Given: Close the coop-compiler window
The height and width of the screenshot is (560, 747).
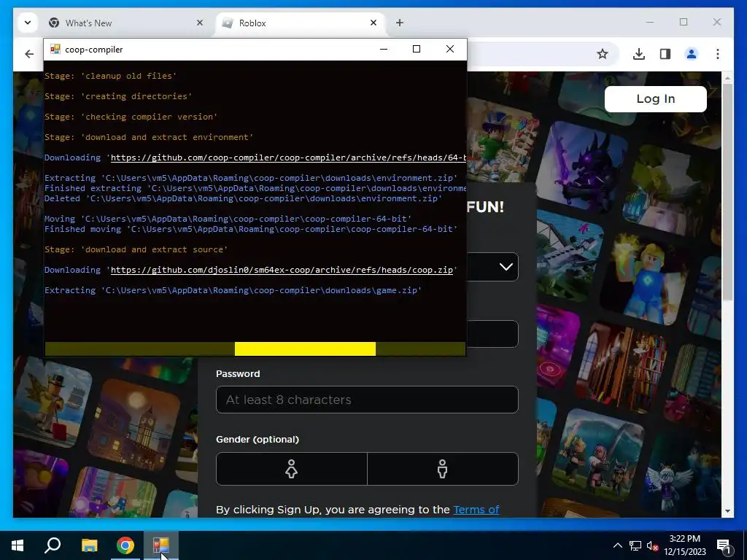Looking at the screenshot, I should coord(449,49).
